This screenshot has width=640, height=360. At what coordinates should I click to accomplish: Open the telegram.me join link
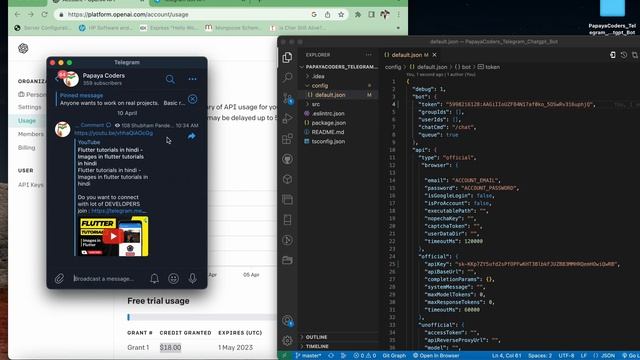point(119,211)
